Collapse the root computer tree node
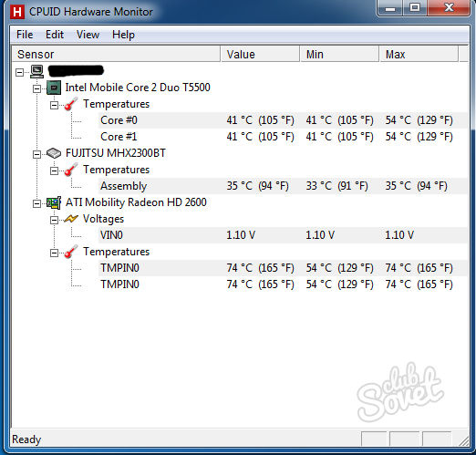The width and height of the screenshot is (476, 455). point(19,72)
